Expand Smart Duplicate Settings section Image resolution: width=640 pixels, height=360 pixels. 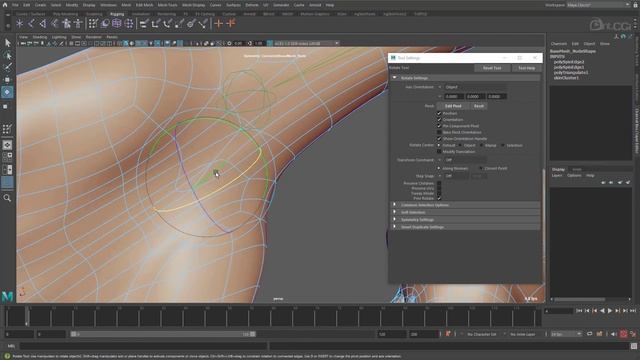coord(394,227)
